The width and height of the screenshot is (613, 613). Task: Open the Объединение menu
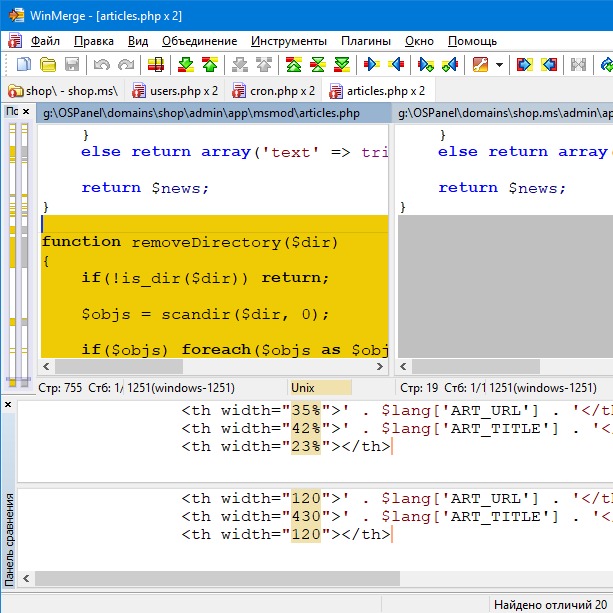pos(201,41)
